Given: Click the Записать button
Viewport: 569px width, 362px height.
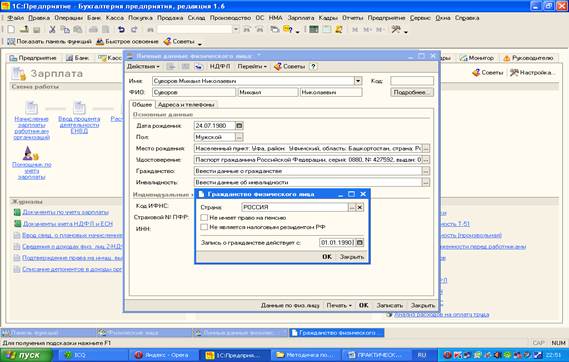Looking at the screenshot, I should tap(389, 305).
